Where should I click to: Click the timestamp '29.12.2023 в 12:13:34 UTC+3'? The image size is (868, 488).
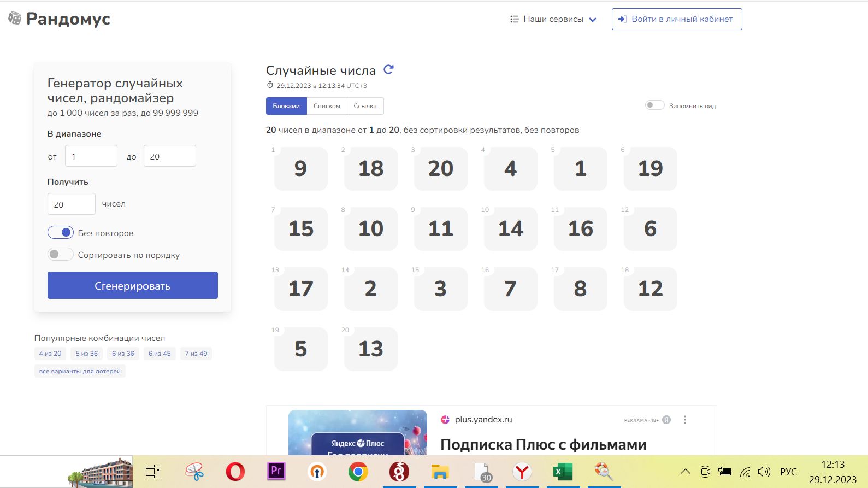(x=322, y=86)
